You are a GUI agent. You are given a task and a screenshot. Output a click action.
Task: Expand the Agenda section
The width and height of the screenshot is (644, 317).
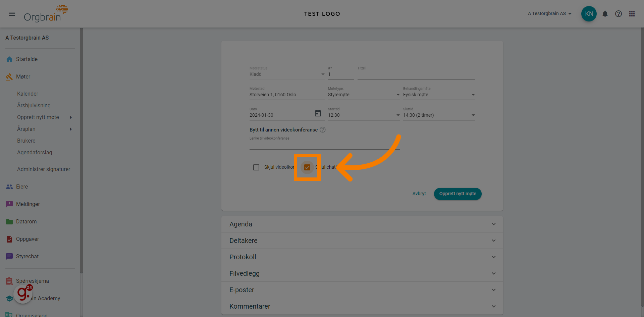point(362,224)
